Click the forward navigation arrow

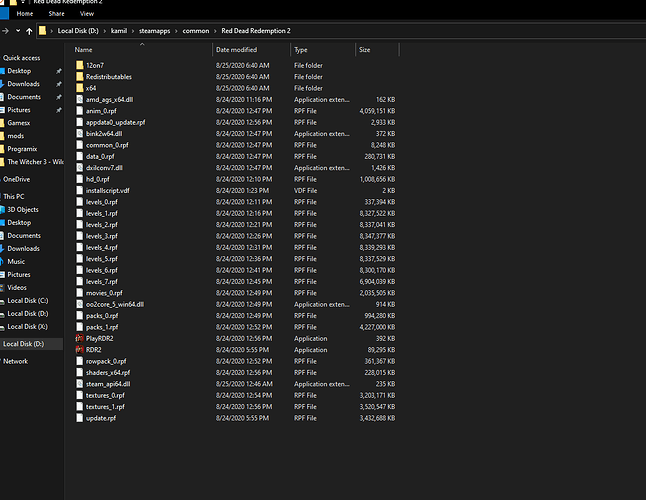(5, 31)
